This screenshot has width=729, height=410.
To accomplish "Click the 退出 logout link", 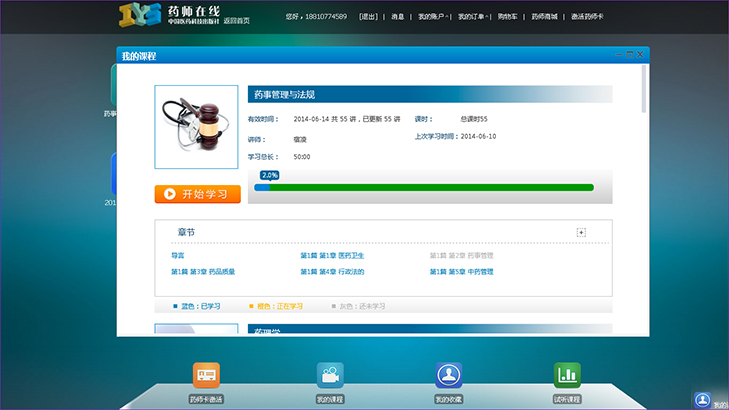I will (x=368, y=17).
